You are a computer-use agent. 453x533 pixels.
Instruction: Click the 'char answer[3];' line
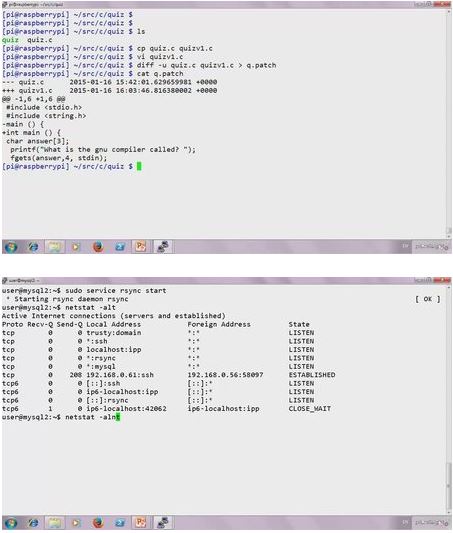tap(37, 141)
